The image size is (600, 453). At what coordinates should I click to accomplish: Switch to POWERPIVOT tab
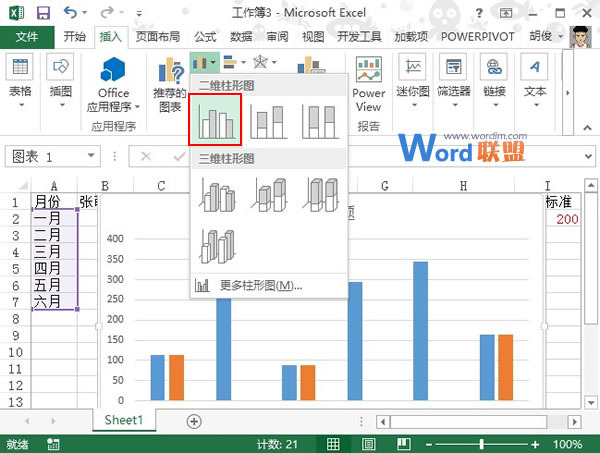point(478,37)
